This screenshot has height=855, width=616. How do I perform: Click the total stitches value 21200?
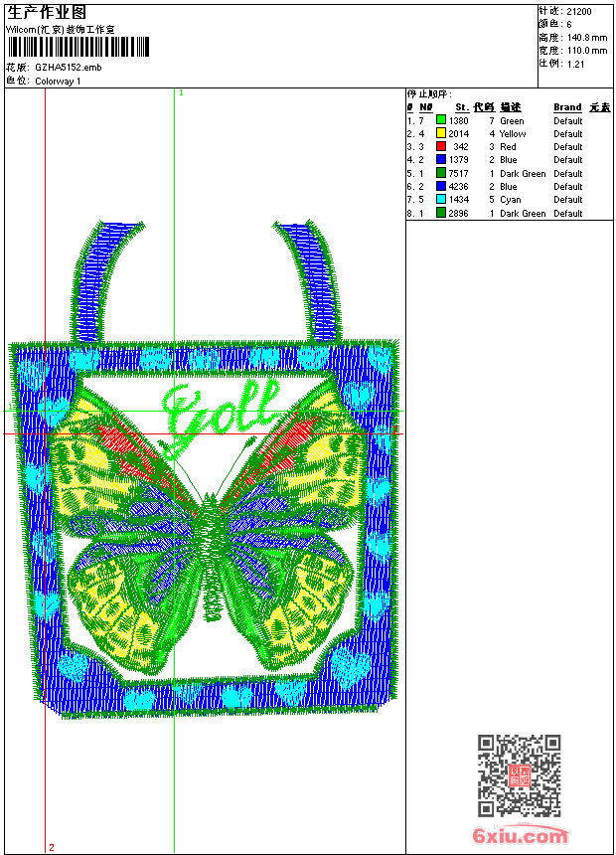(x=579, y=12)
